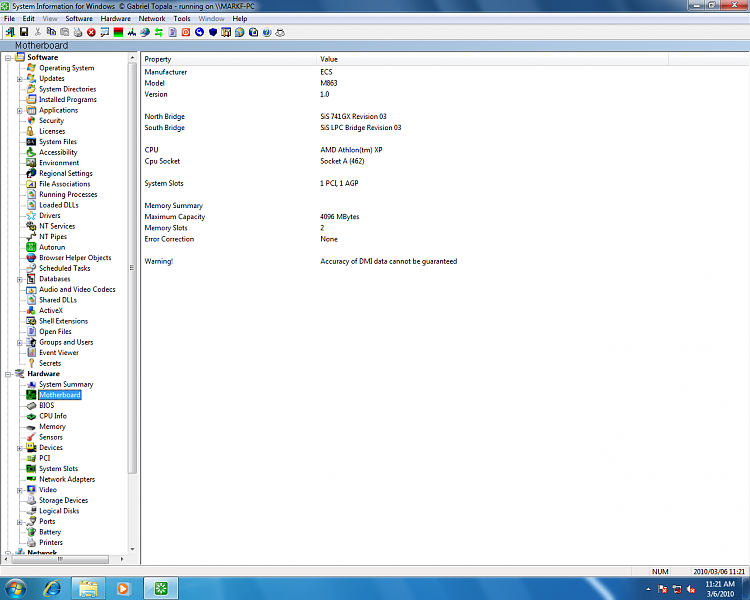Click tree panel horizontal scrollbar thumb
Image resolution: width=750 pixels, height=600 pixels.
[x=60, y=558]
